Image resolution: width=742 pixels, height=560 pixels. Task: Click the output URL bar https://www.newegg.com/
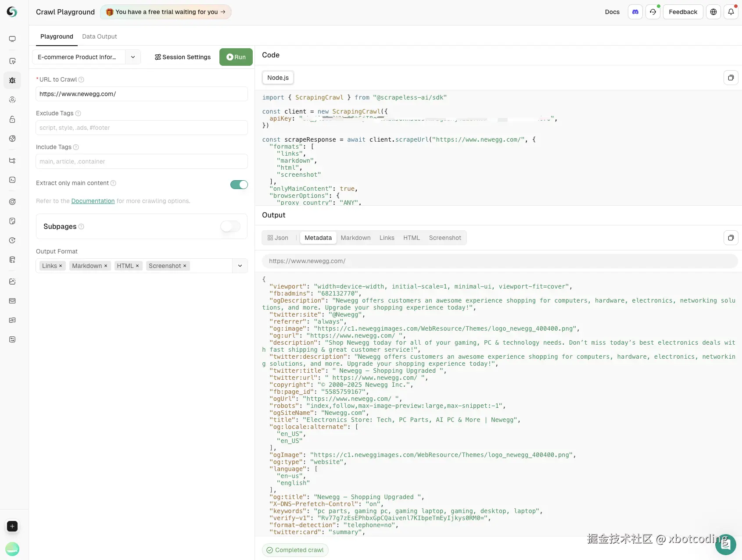coord(500,261)
